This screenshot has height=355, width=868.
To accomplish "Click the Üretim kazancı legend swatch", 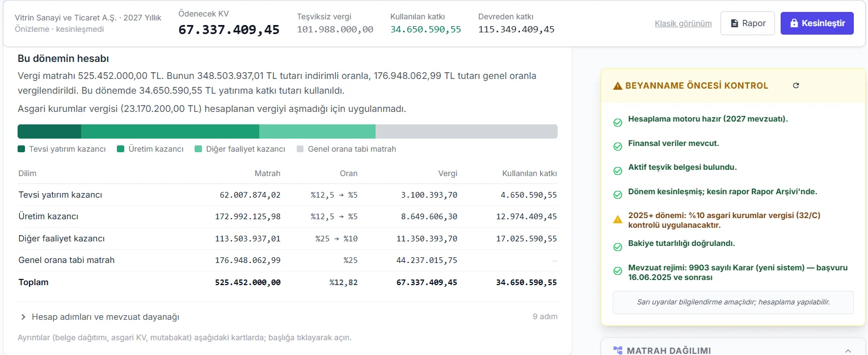I will [x=121, y=149].
